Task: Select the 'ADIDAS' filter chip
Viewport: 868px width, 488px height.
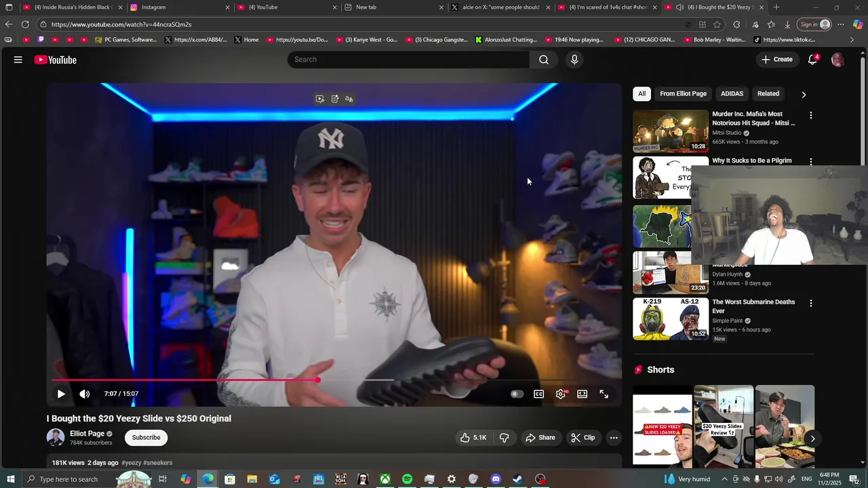Action: [x=732, y=94]
